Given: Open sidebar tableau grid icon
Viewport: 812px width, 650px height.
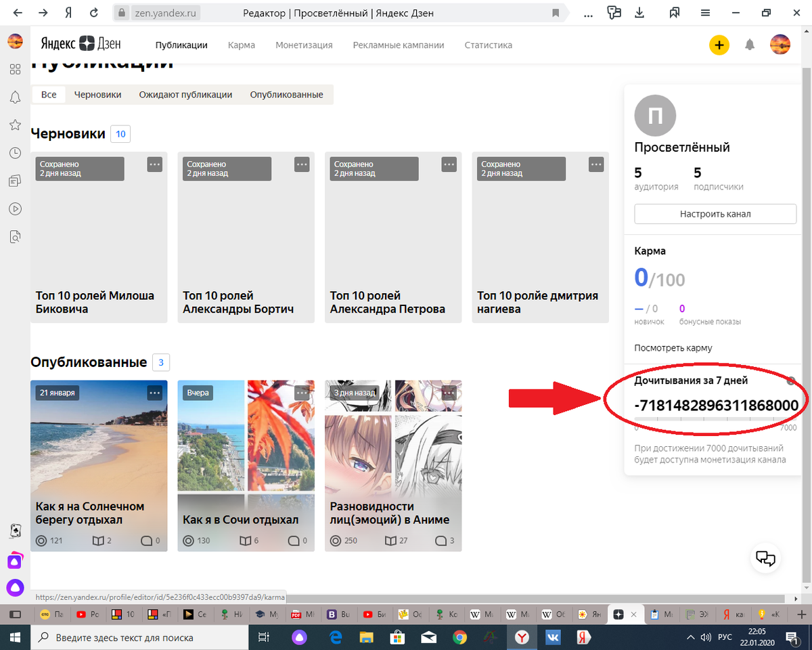Looking at the screenshot, I should tap(15, 70).
